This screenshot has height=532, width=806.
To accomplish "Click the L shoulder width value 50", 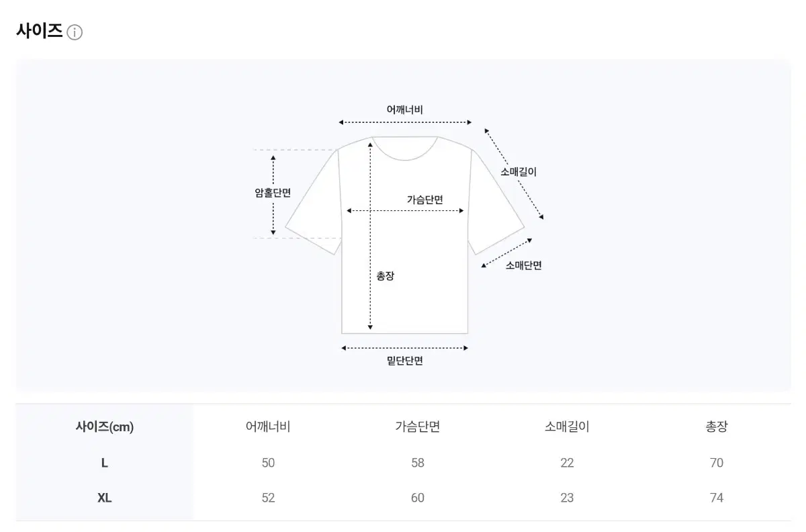I will [x=268, y=463].
